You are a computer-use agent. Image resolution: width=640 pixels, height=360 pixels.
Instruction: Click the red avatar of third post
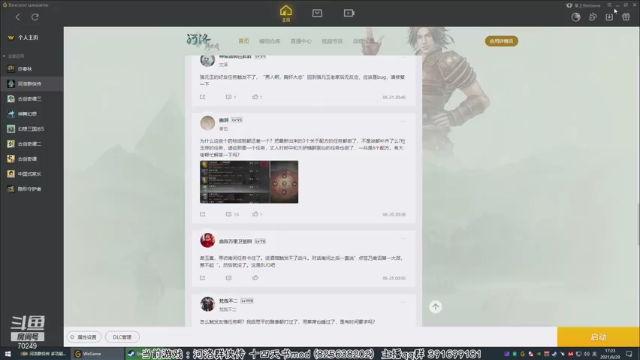[x=207, y=240]
